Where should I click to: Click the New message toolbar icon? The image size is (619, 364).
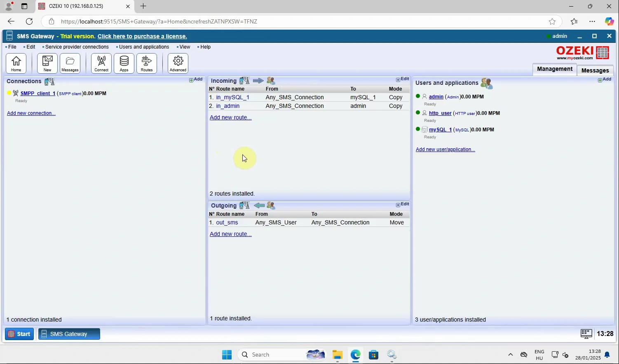(x=47, y=63)
